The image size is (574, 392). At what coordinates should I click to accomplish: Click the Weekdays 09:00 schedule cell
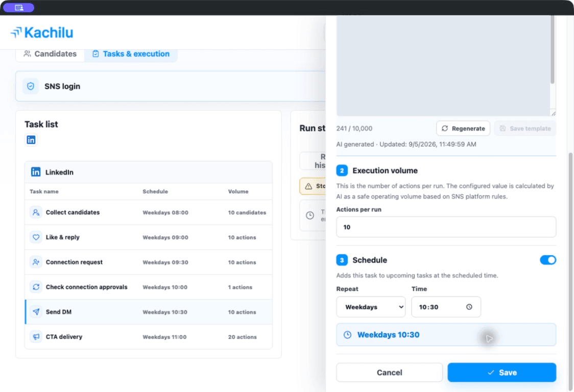[x=165, y=237]
